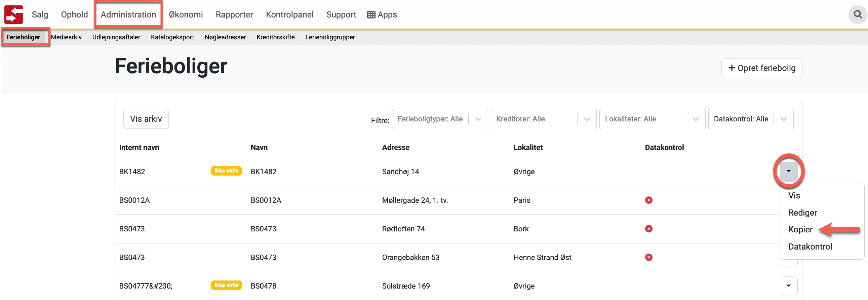The width and height of the screenshot is (868, 300).
Task: Click the 'Ikke aktiv' badge on BK1482
Action: pos(226,171)
